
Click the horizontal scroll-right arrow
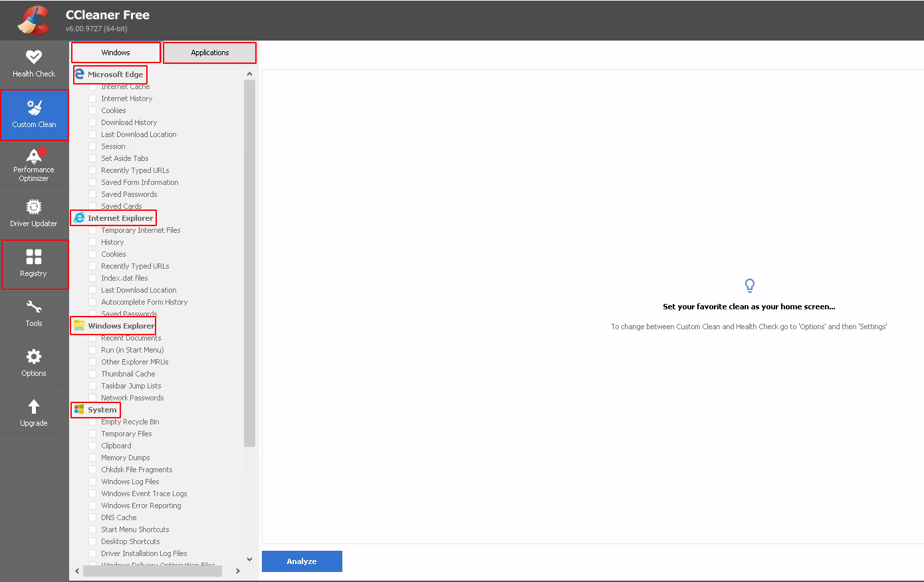click(238, 571)
